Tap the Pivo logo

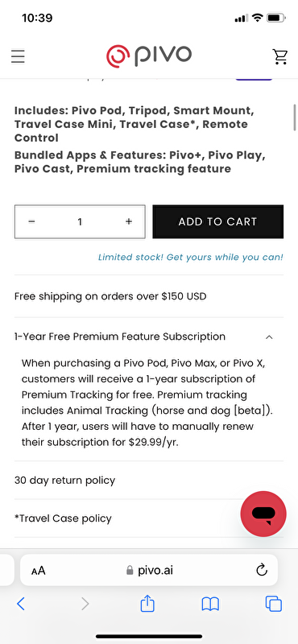coord(149,56)
